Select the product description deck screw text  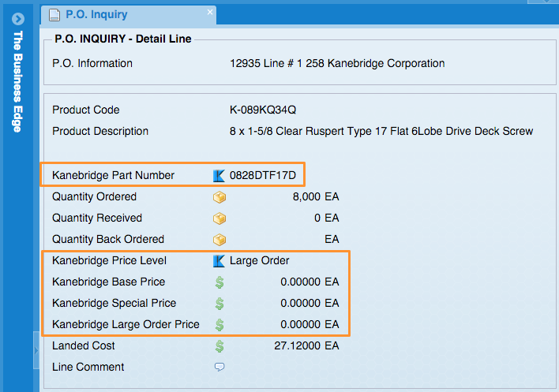click(381, 132)
